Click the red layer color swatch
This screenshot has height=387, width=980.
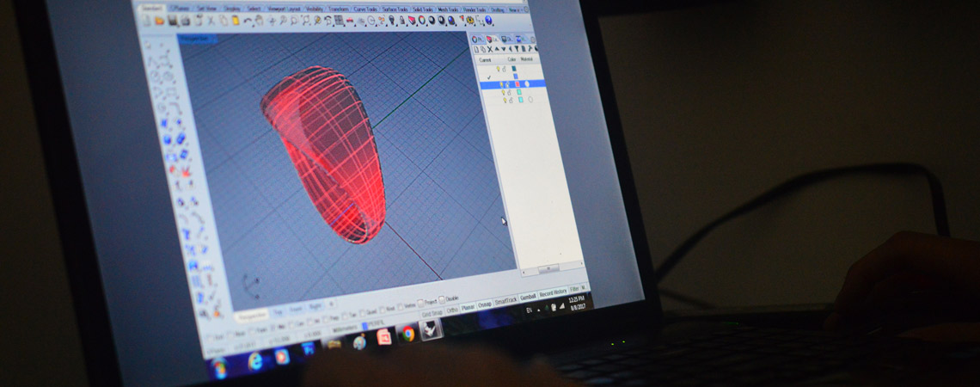point(518,83)
